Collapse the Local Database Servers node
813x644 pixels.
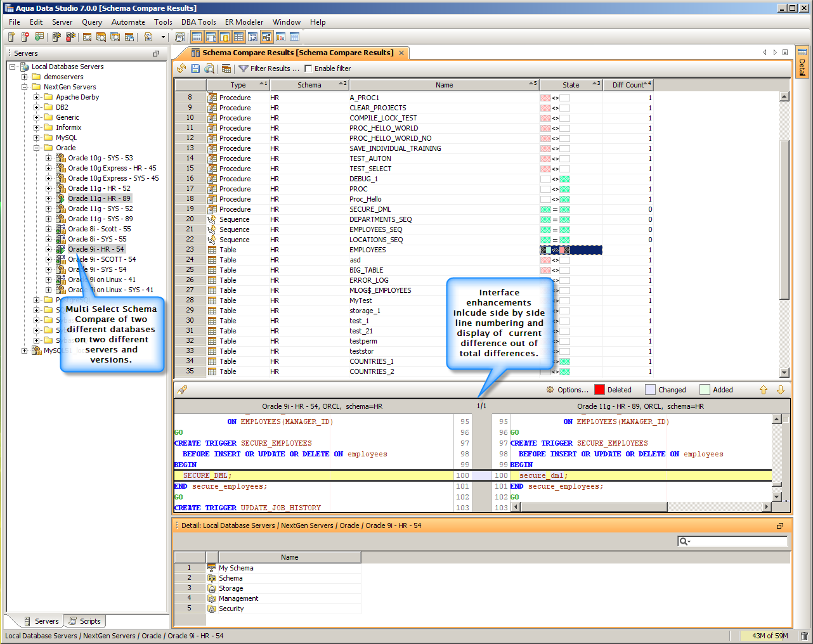[13, 67]
